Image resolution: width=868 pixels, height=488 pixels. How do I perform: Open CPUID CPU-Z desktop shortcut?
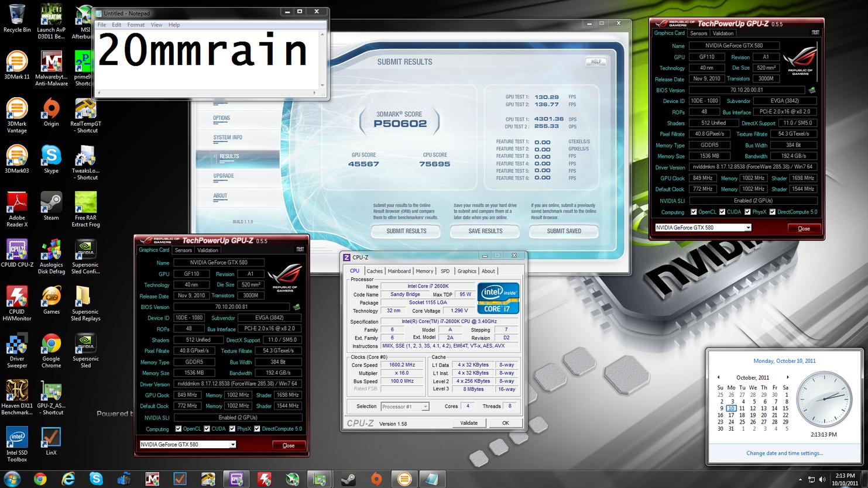click(17, 253)
